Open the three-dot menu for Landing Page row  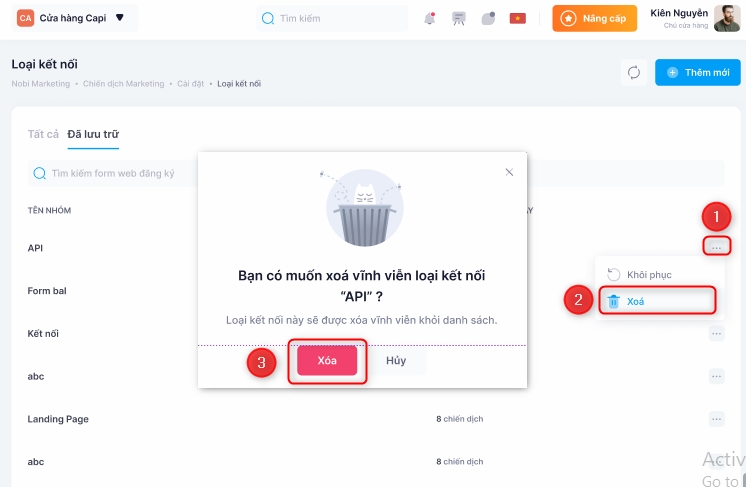point(716,419)
